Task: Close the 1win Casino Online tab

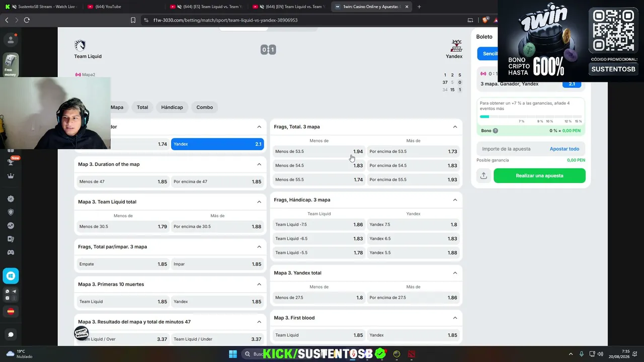Action: pos(407,7)
